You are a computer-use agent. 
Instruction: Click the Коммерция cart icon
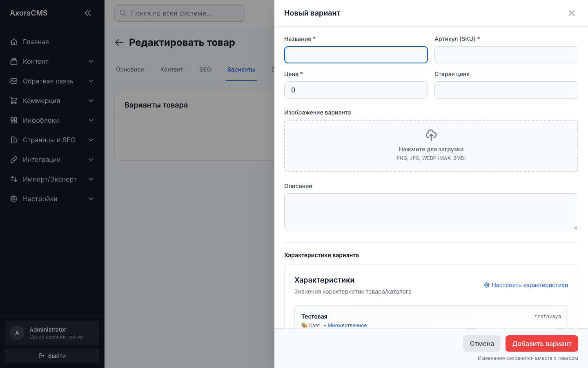14,101
